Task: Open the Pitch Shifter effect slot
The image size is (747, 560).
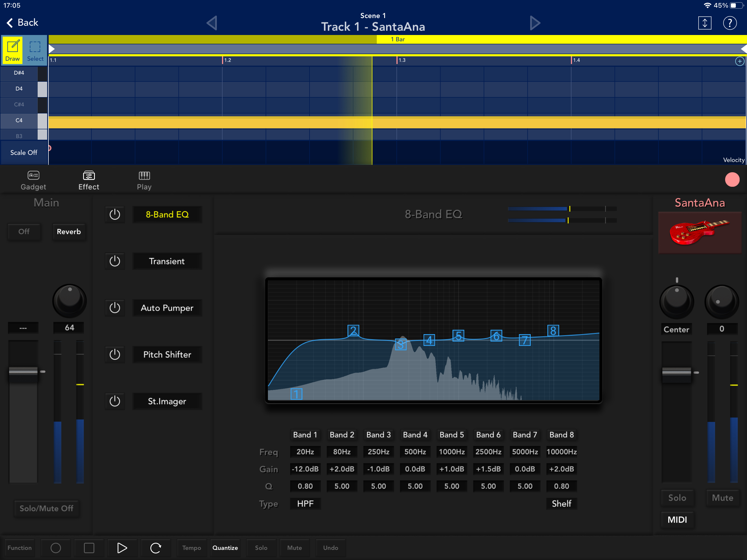Action: [x=167, y=354]
